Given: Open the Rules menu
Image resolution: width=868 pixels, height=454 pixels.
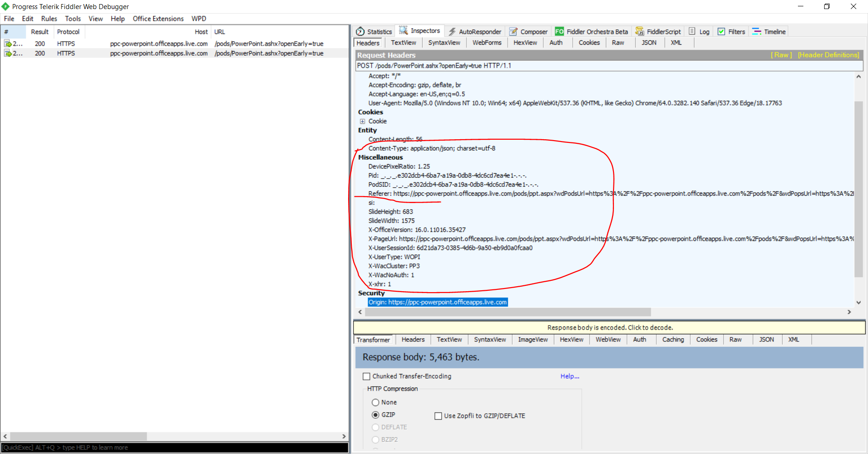Looking at the screenshot, I should [x=49, y=19].
